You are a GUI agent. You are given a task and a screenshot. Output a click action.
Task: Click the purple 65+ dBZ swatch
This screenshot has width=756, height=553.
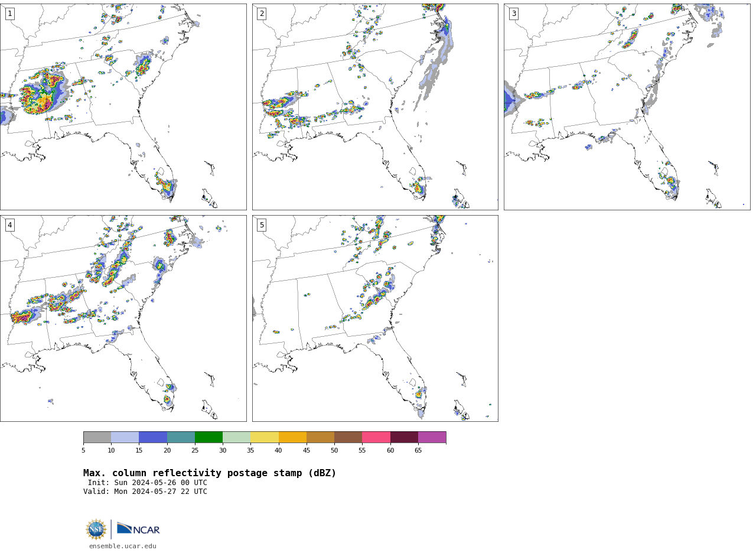pyautogui.click(x=432, y=437)
